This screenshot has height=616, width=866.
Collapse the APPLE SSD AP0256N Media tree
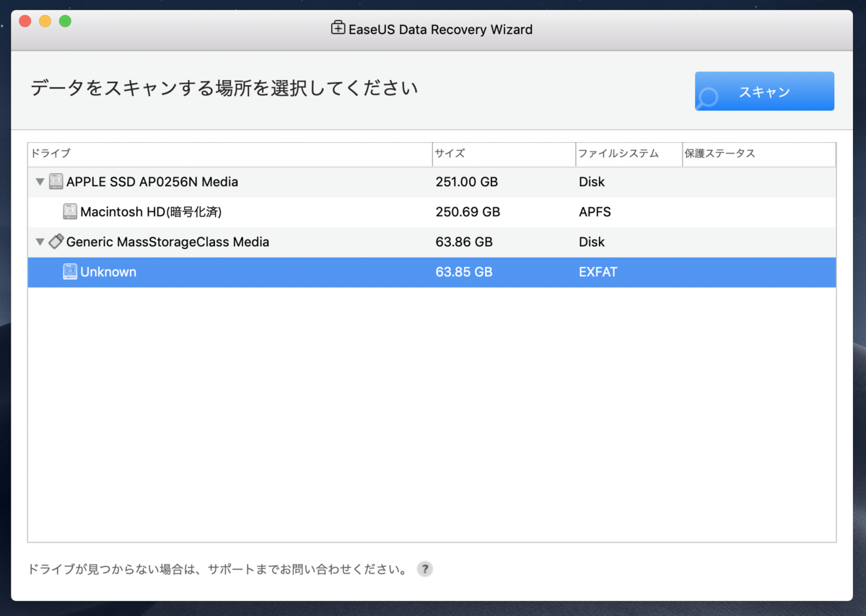click(x=40, y=182)
